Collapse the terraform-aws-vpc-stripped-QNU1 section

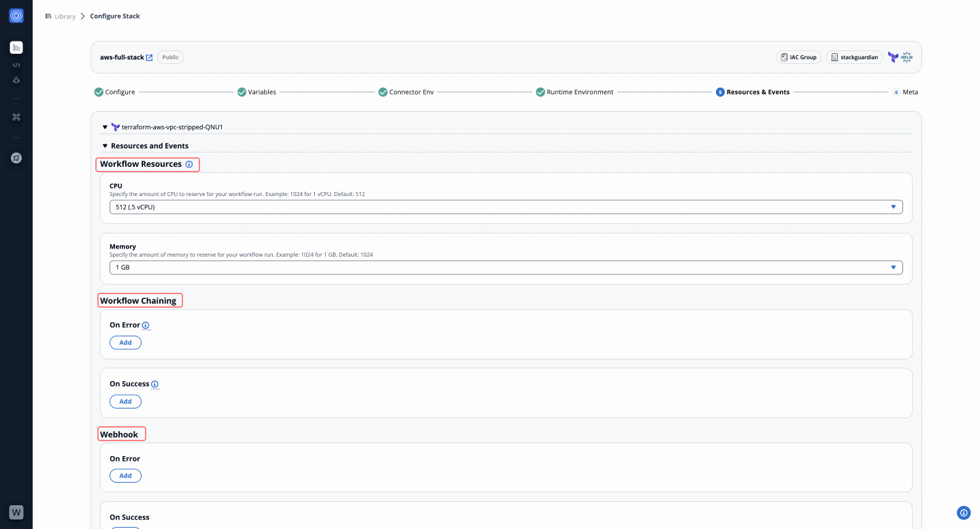point(105,127)
